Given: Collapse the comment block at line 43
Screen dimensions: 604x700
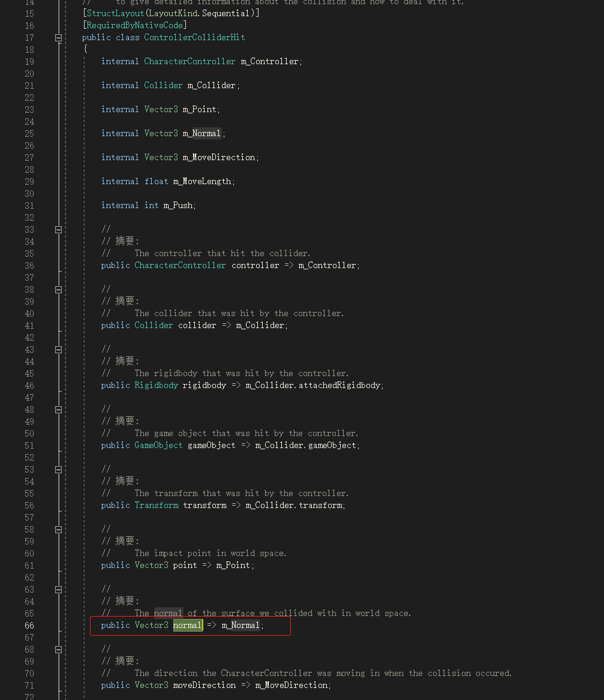Looking at the screenshot, I should tap(58, 350).
